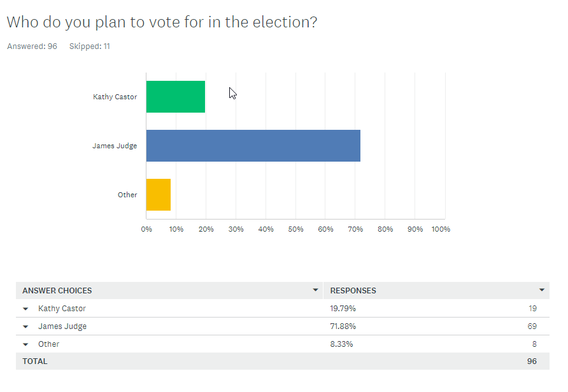Open the RESPONSES column dropdown
The image size is (568, 392).
click(543, 290)
